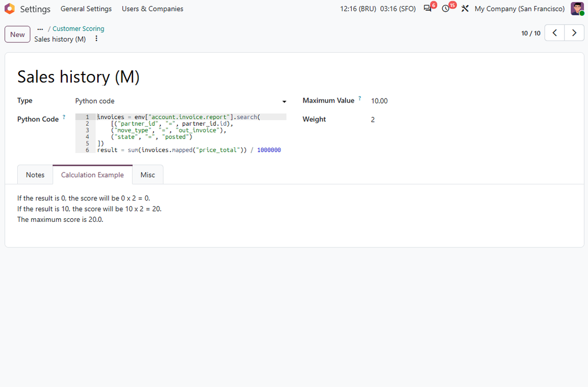The width and height of the screenshot is (588, 387).
Task: Open the General Settings menu
Action: [x=86, y=9]
